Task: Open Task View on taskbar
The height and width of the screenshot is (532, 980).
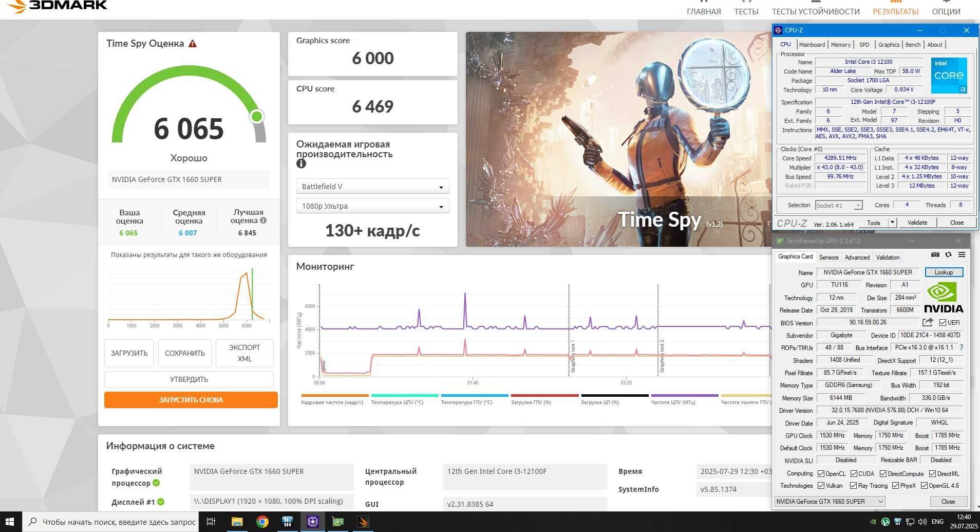Action: (211, 522)
